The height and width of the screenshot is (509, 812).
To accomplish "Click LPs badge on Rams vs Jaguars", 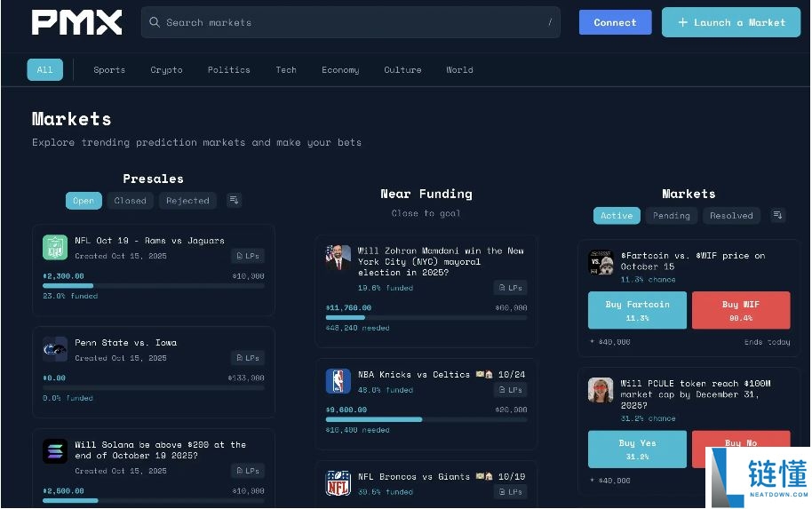I will [248, 256].
